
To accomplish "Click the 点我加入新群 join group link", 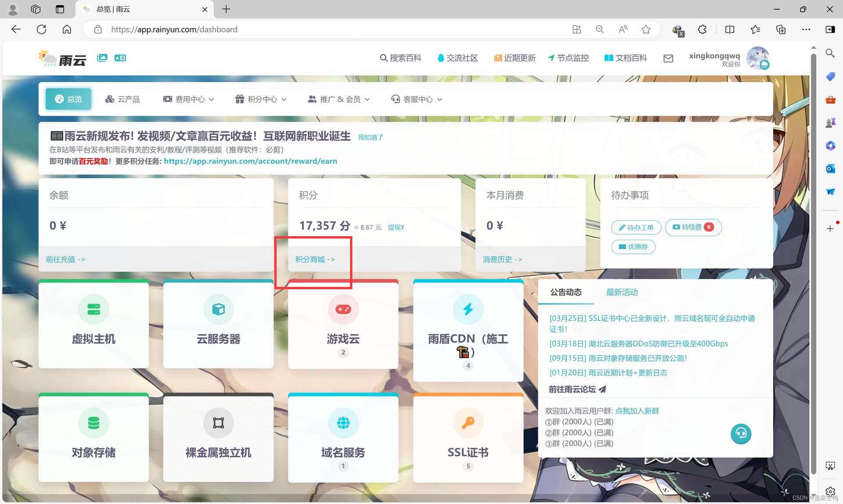I will pyautogui.click(x=637, y=411).
